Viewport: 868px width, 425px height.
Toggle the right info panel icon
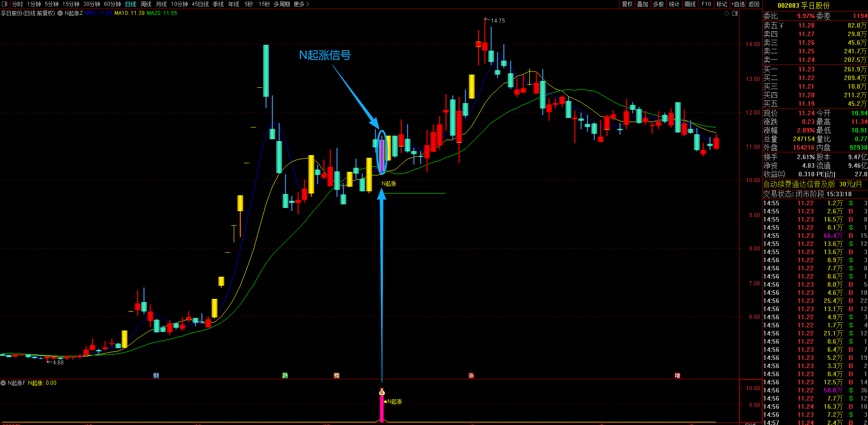point(735,13)
